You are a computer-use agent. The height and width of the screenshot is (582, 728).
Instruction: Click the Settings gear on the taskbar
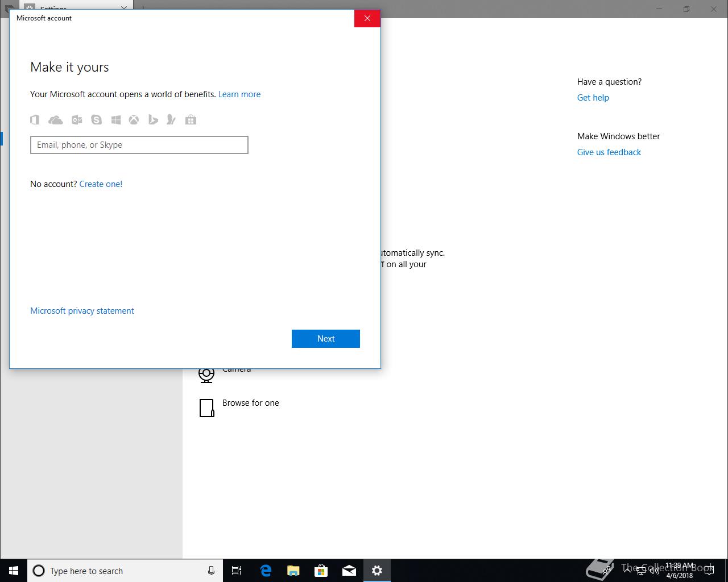377,571
